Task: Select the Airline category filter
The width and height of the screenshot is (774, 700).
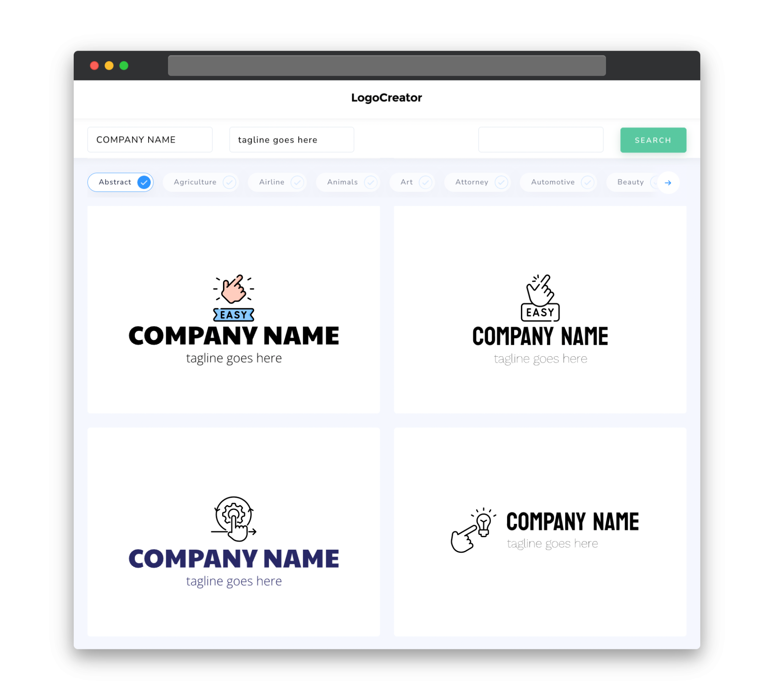Action: 279,182
